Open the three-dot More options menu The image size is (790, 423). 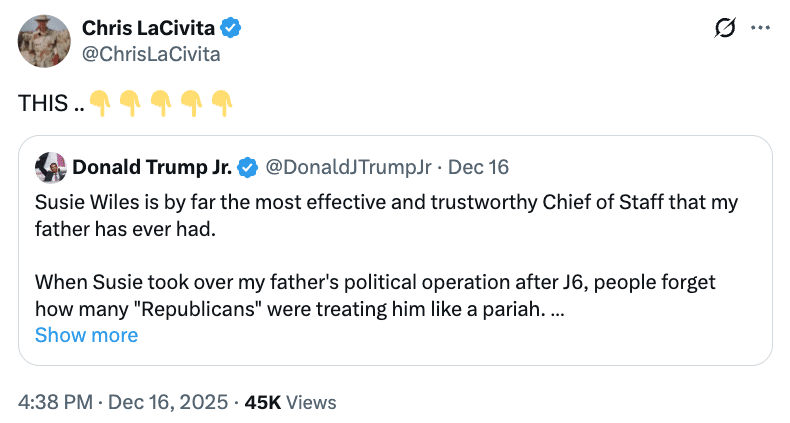(760, 30)
